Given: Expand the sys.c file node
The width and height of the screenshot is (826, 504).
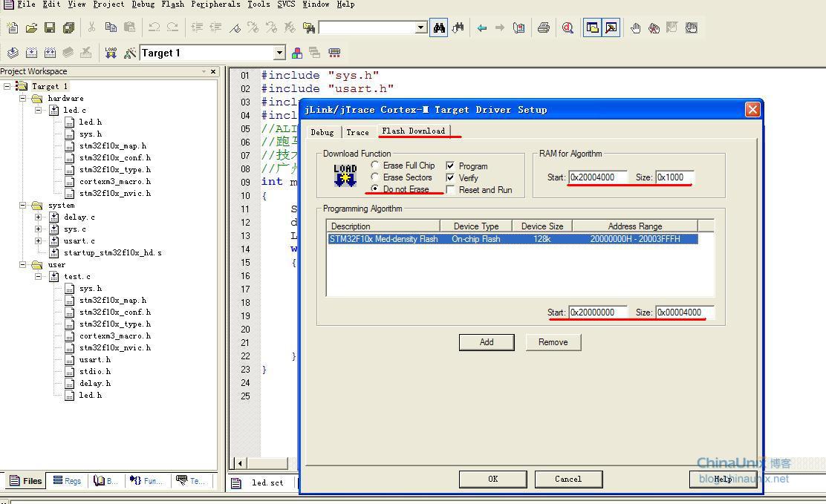Looking at the screenshot, I should pos(39,229).
